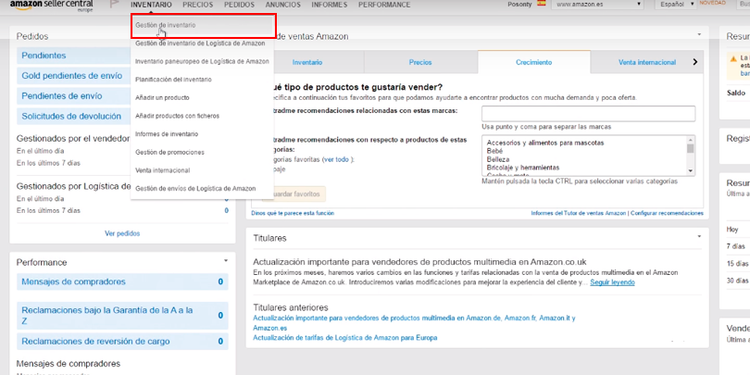Image resolution: width=750 pixels, height=375 pixels.
Task: Show the next tabs with the right chevron
Action: point(695,62)
